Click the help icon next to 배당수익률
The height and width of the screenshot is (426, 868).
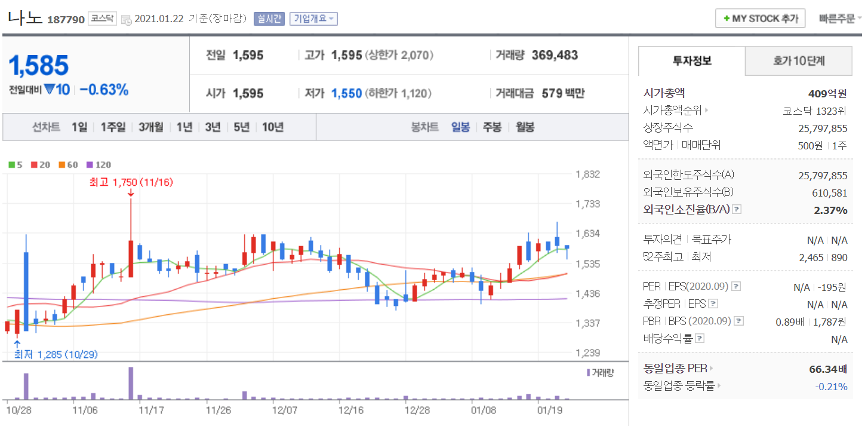700,339
